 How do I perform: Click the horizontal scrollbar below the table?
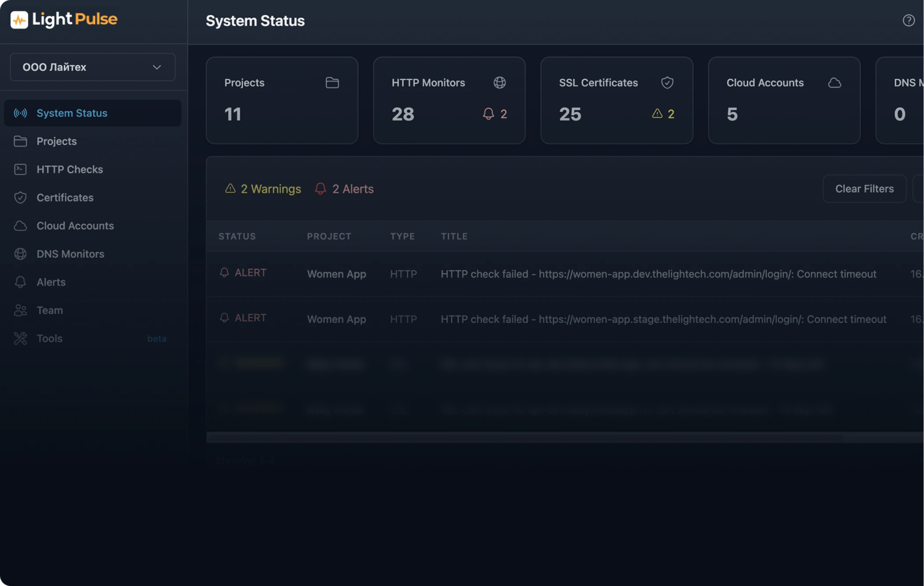[521, 438]
